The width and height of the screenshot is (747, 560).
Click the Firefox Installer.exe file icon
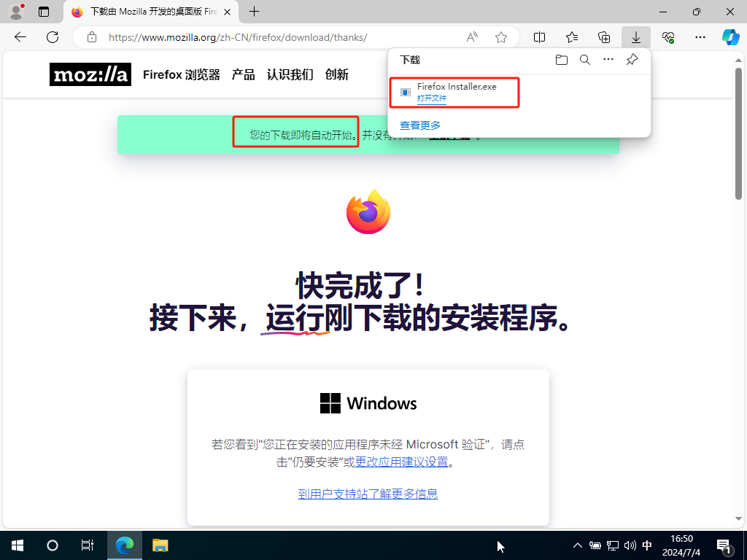point(406,93)
